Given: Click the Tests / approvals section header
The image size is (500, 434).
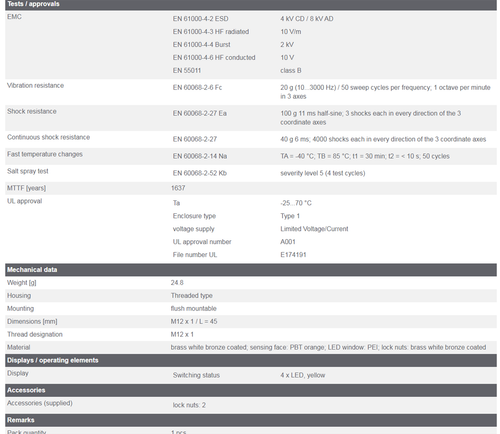Looking at the screenshot, I should coord(251,5).
